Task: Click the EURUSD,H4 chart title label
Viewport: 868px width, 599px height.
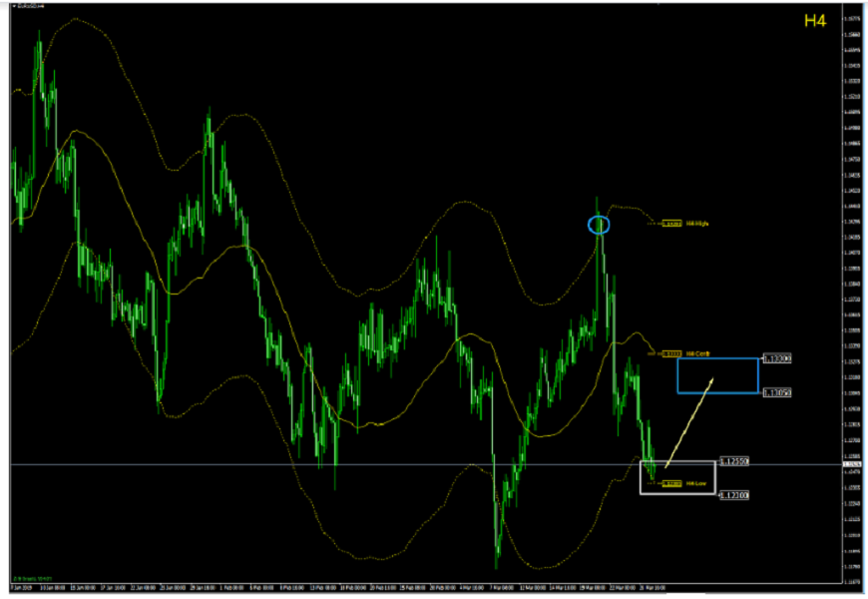Action: point(29,6)
